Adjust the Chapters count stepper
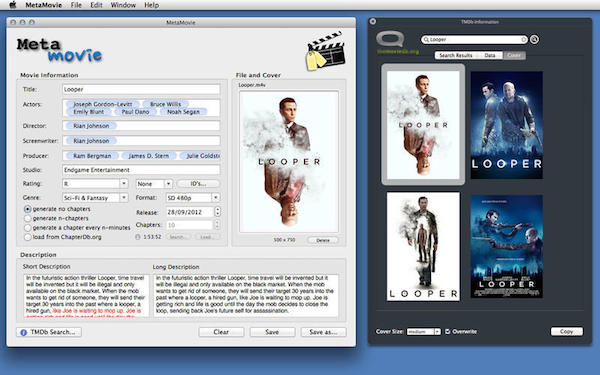Viewport: 600px width, 375px height. point(217,225)
